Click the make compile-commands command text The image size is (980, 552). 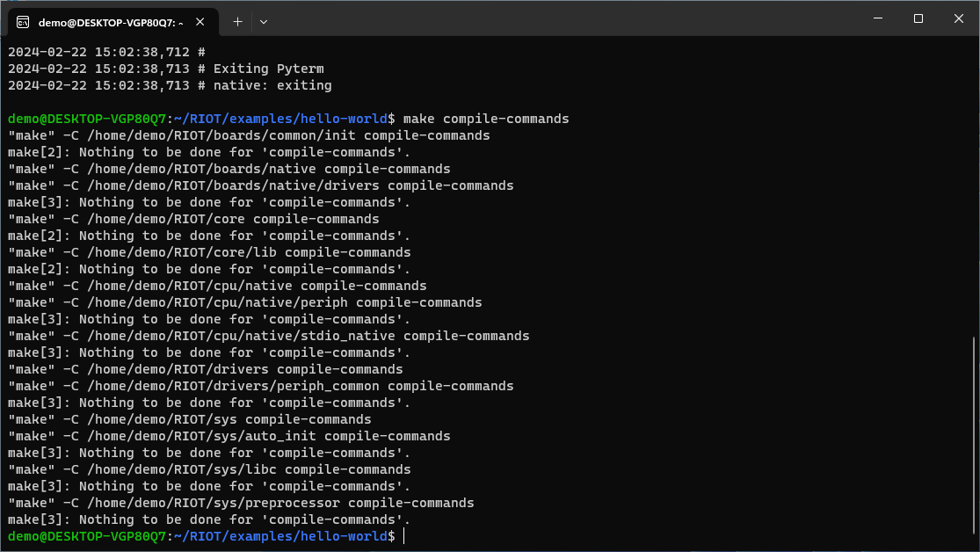point(486,118)
